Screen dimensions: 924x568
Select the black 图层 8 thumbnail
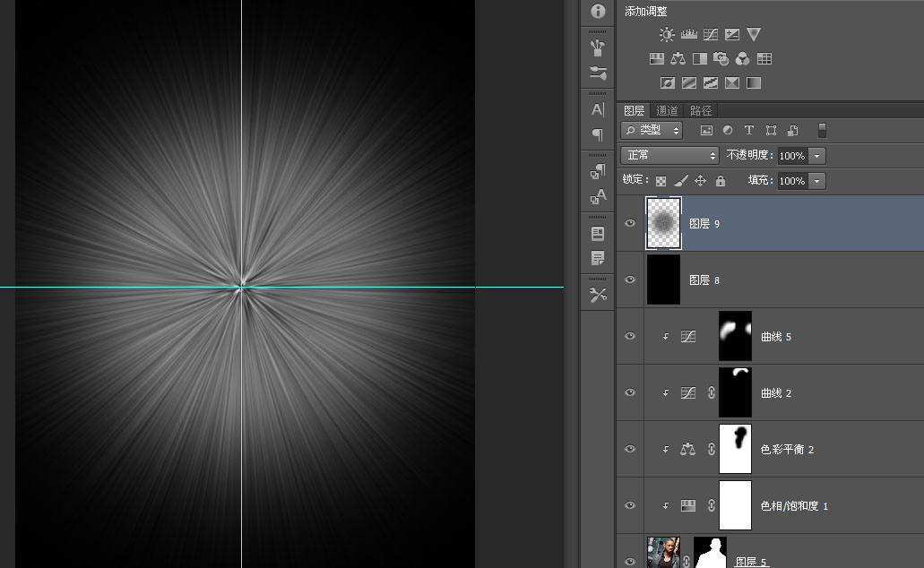[663, 280]
